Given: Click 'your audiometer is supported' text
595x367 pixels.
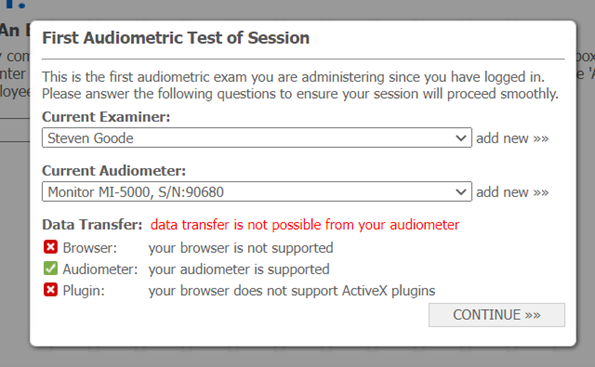Looking at the screenshot, I should click(x=239, y=269).
